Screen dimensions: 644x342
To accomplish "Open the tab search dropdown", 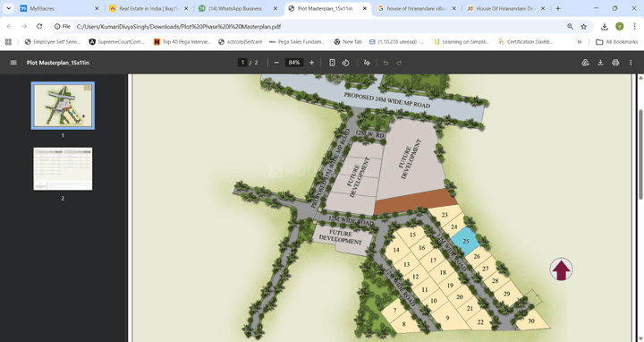I will [8, 8].
